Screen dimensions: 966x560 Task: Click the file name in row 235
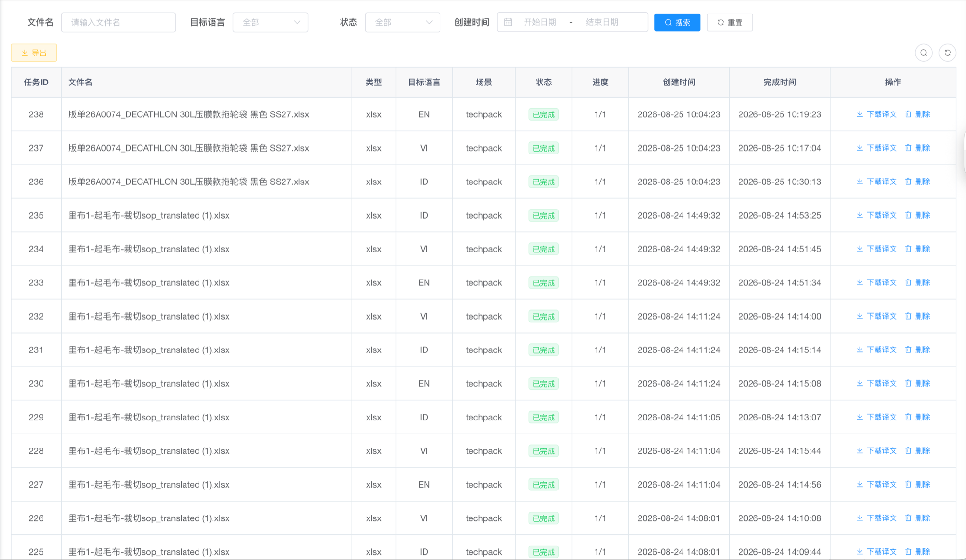[149, 215]
